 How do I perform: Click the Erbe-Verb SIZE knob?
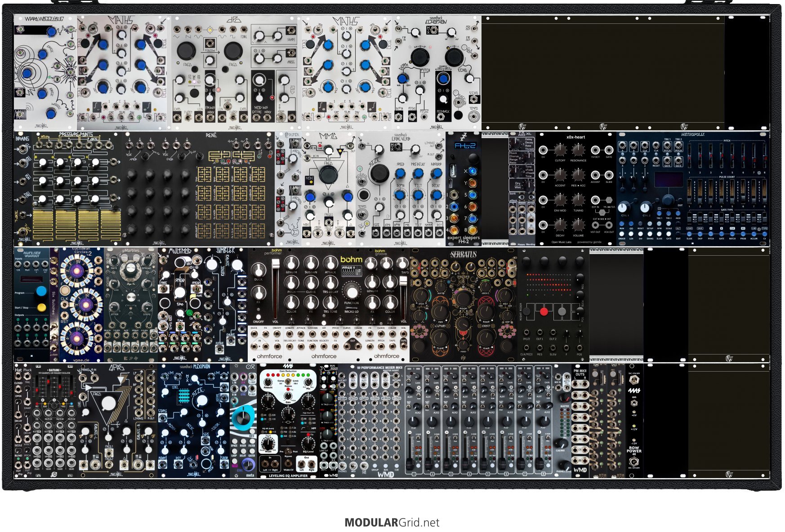379,173
